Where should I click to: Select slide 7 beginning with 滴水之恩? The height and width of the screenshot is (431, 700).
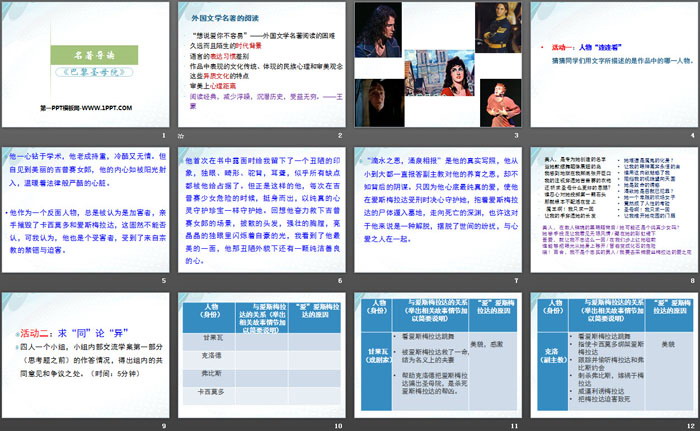[x=436, y=209]
